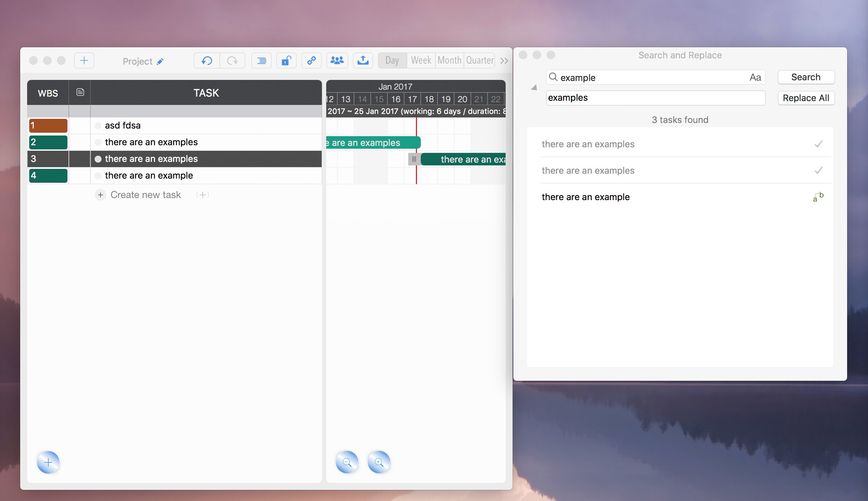The image size is (868, 501).
Task: Switch to Month view
Action: (x=449, y=61)
